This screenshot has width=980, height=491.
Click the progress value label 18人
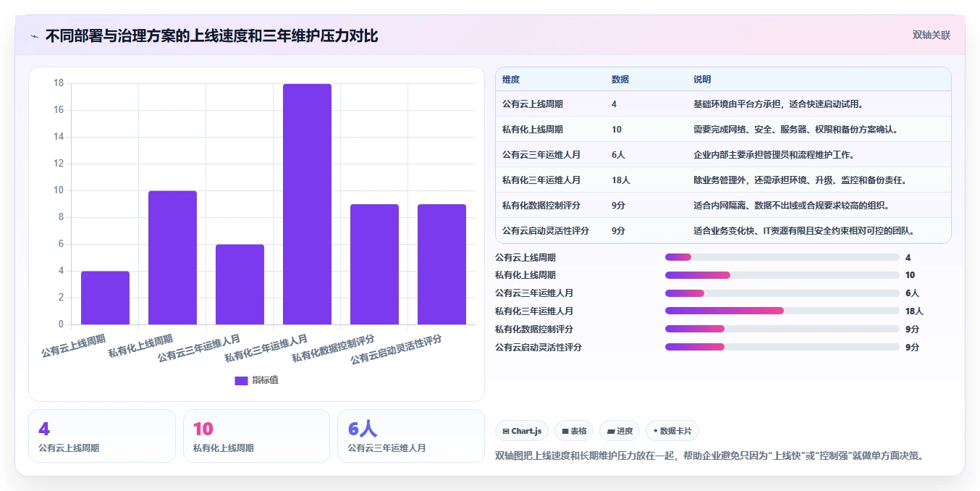(914, 311)
